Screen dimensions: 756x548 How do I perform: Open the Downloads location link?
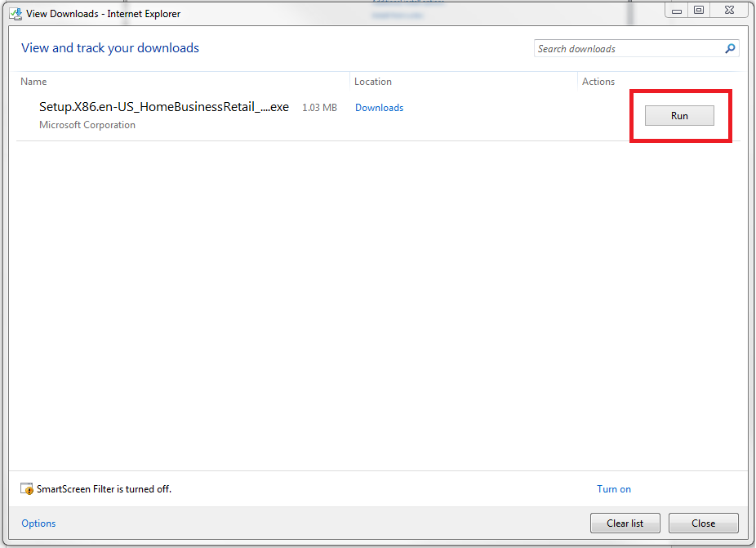[379, 108]
